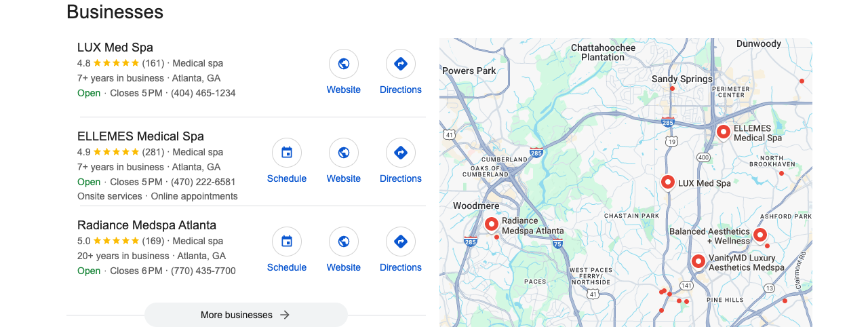Click VanityMD Luxury Aesthetics Medspa map pin
Screen dimensions: 868x327
click(698, 261)
